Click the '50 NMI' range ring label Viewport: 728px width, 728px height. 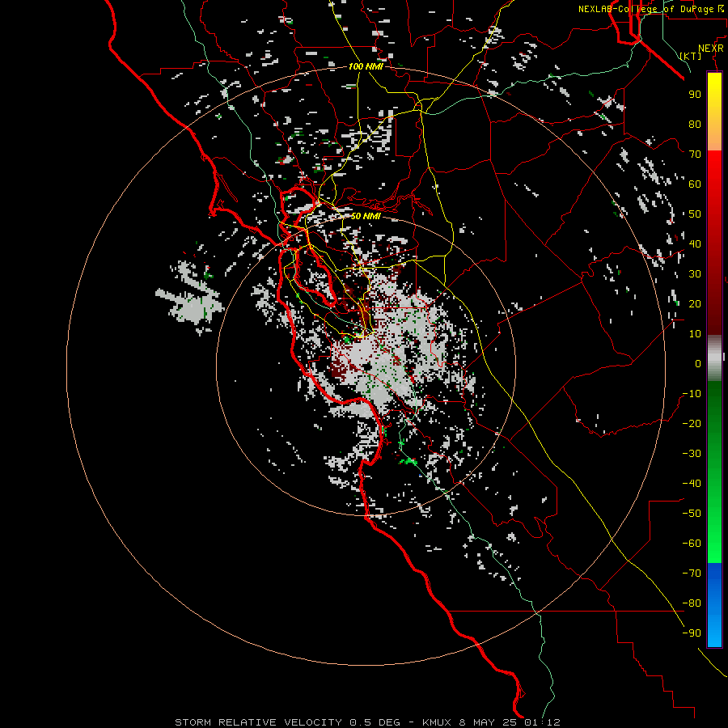tap(366, 216)
